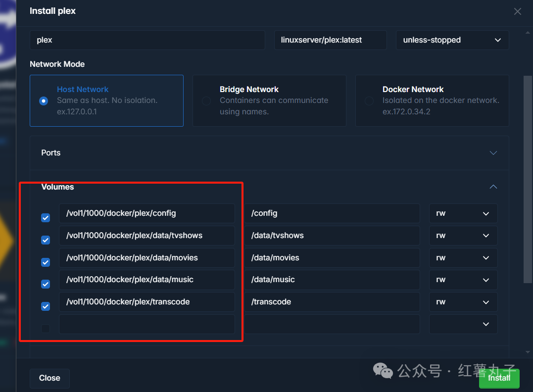This screenshot has width=533, height=392.
Task: Uncheck the /vol1/1000/docker/plex/config volume checkbox
Action: (x=46, y=218)
